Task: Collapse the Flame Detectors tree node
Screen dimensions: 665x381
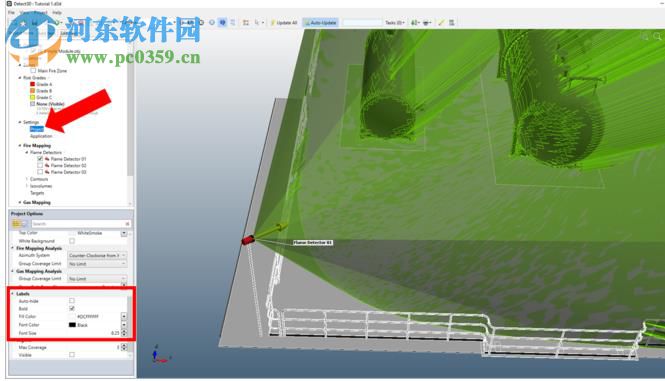Action: 27,152
